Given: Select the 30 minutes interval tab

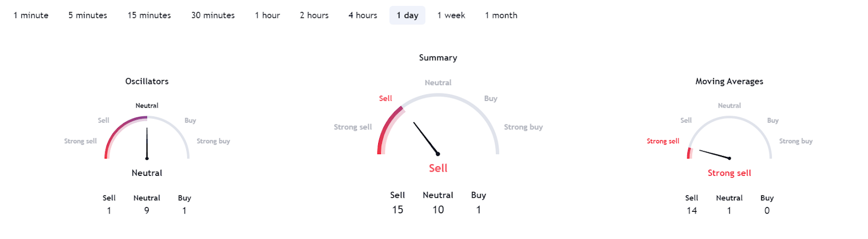Looking at the screenshot, I should click(x=213, y=15).
